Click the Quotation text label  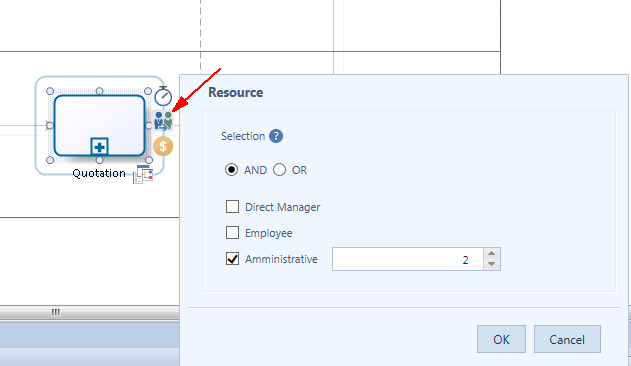(x=99, y=173)
